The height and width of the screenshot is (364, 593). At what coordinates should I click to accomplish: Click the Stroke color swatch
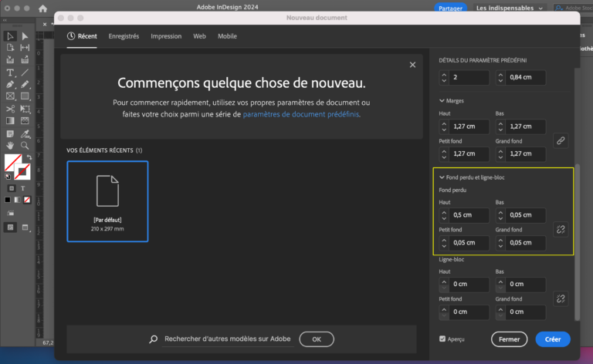click(x=22, y=172)
